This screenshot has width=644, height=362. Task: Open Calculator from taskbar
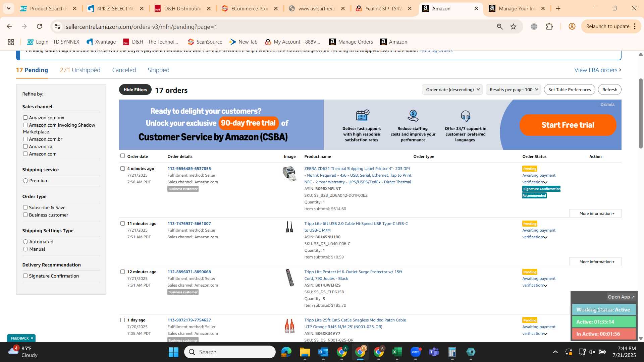[452, 352]
